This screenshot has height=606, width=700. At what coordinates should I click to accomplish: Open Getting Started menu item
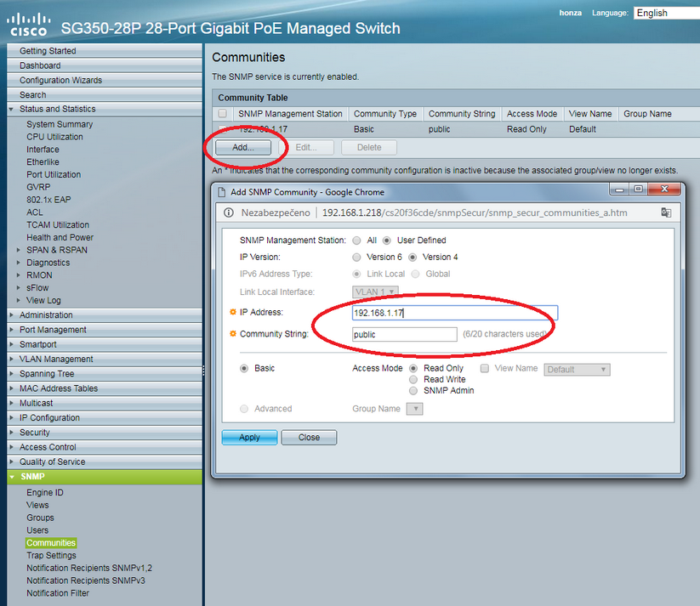(105, 51)
